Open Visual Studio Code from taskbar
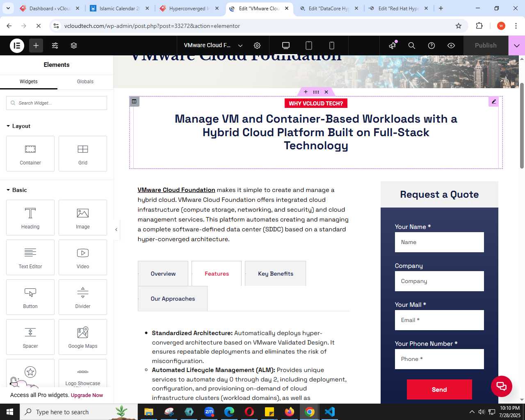The image size is (525, 420). tap(330, 412)
